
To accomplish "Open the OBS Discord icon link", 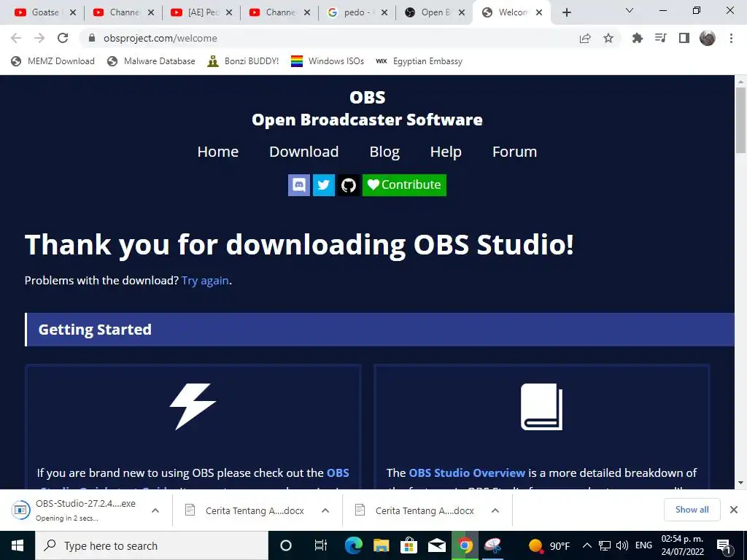I will 298,184.
